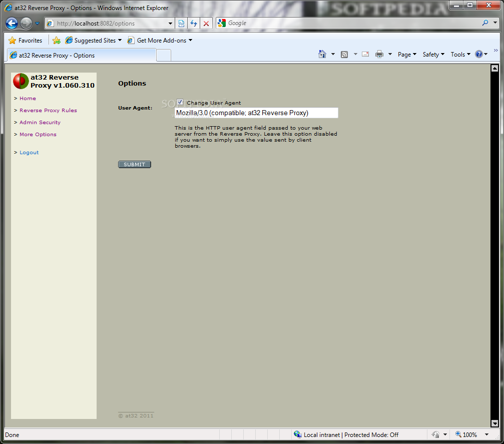
Task: Open the Tools menu
Action: [460, 55]
